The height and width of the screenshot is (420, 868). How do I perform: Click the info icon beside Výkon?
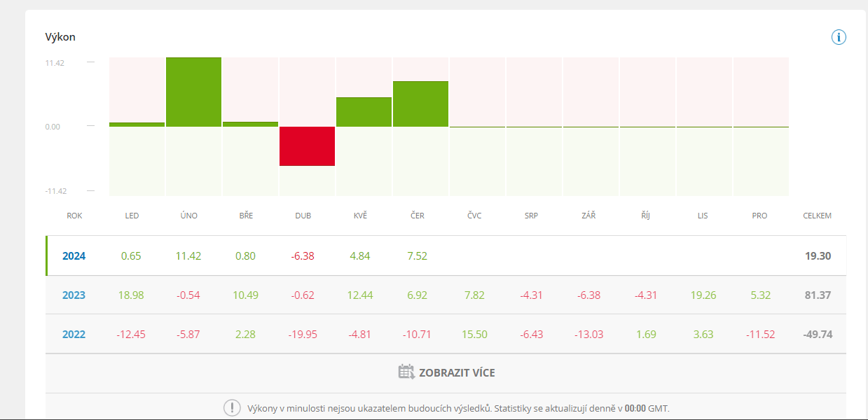click(x=839, y=37)
